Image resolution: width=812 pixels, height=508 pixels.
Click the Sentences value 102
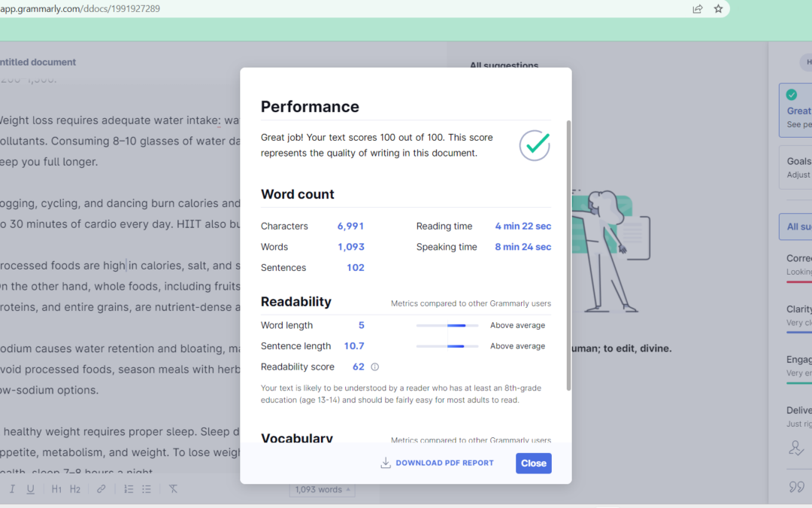(x=355, y=267)
